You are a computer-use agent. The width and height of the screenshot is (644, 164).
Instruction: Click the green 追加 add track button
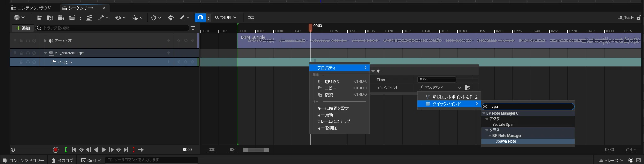pyautogui.click(x=23, y=28)
